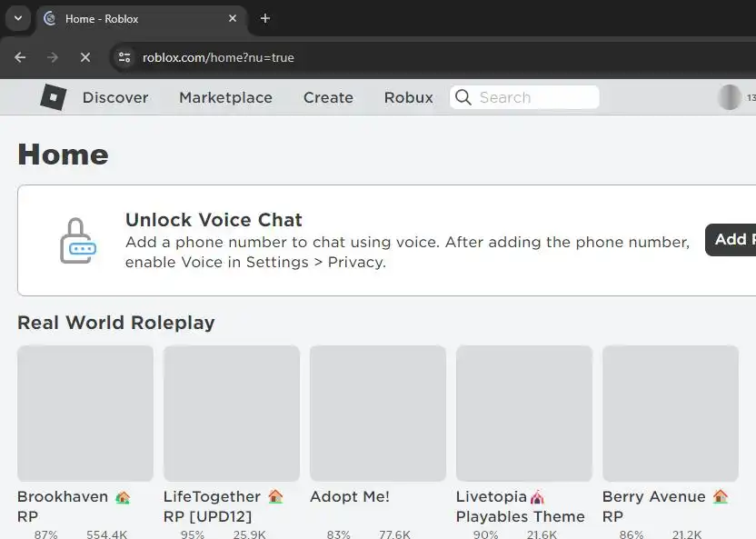Viewport: 756px width, 539px height.
Task: Click Livetopia Playables Theme title
Action: click(521, 506)
